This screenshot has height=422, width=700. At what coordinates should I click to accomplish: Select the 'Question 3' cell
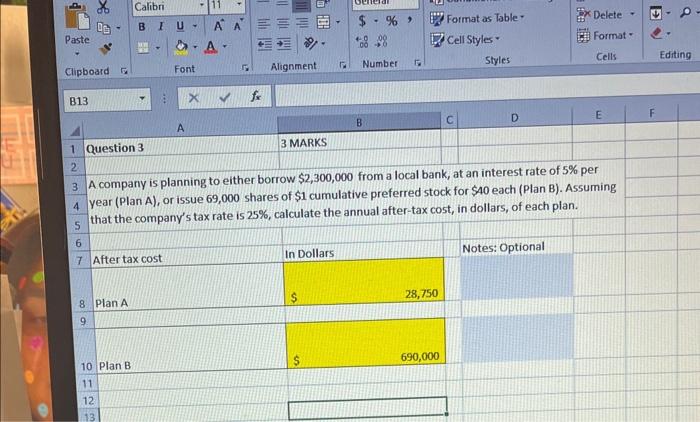point(181,146)
